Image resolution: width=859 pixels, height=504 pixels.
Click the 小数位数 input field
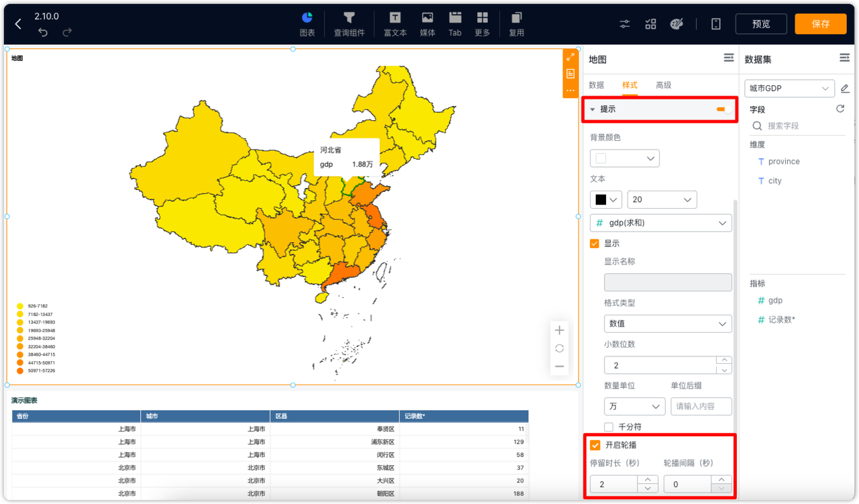(660, 365)
